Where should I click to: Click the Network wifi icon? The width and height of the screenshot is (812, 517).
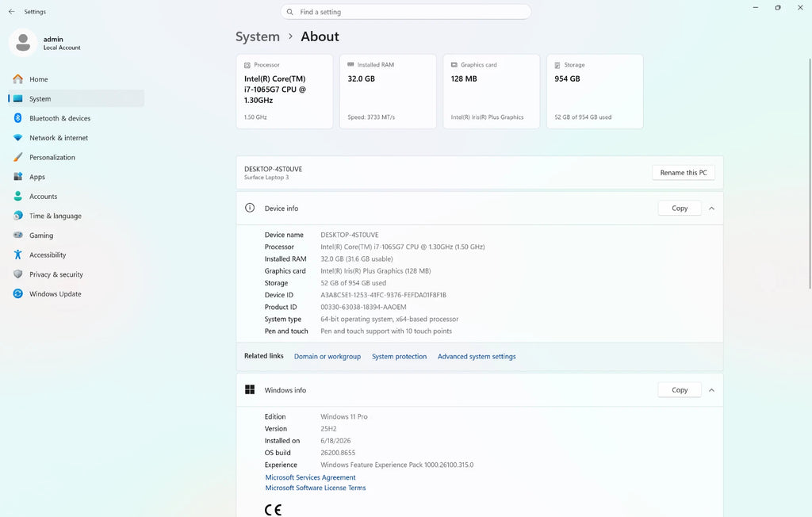18,138
